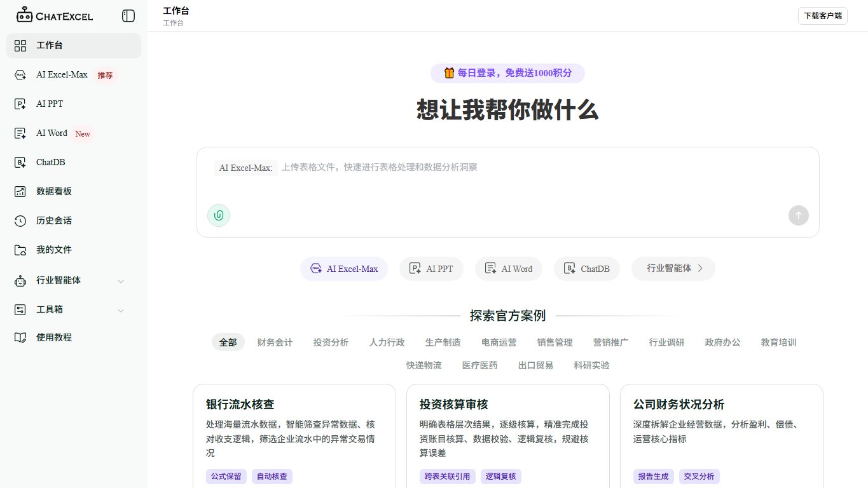Open 数据看板 in the sidebar
This screenshot has height=488, width=868.
point(74,191)
